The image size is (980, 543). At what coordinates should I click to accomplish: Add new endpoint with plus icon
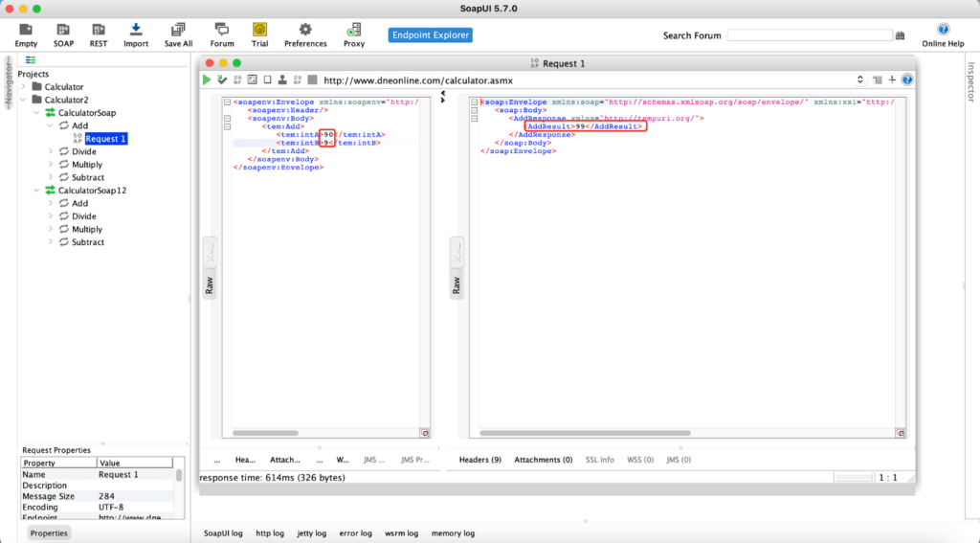pyautogui.click(x=892, y=80)
